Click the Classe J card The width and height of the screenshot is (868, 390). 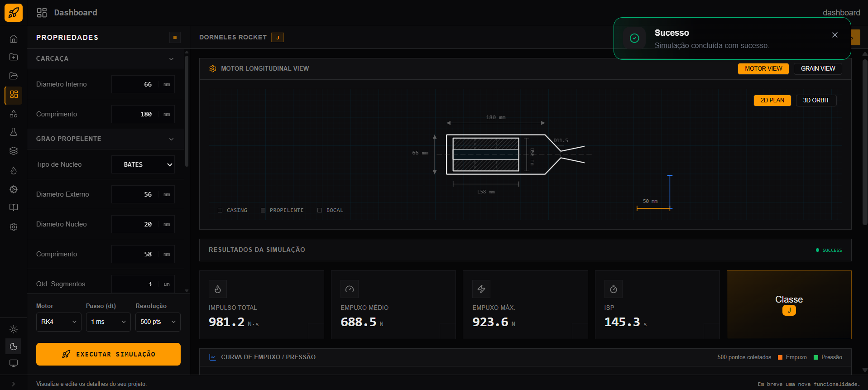pos(789,305)
